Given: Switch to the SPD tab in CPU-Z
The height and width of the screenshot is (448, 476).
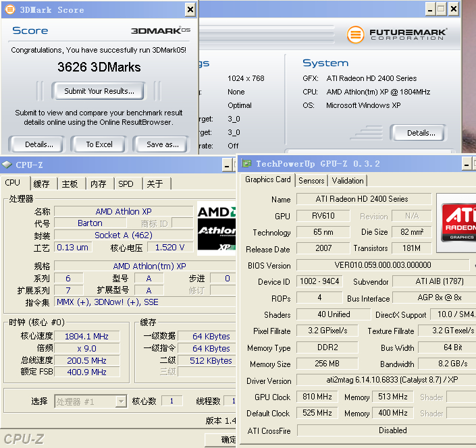Looking at the screenshot, I should 126,184.
